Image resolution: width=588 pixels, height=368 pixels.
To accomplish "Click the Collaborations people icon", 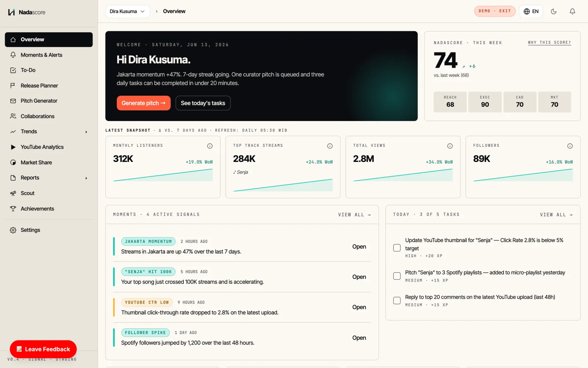I will 13,116.
